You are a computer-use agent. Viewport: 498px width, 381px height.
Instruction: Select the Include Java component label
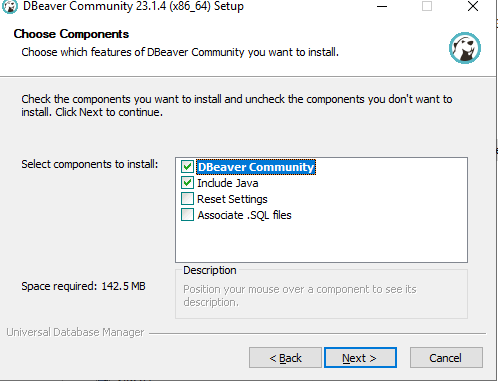pyautogui.click(x=228, y=183)
